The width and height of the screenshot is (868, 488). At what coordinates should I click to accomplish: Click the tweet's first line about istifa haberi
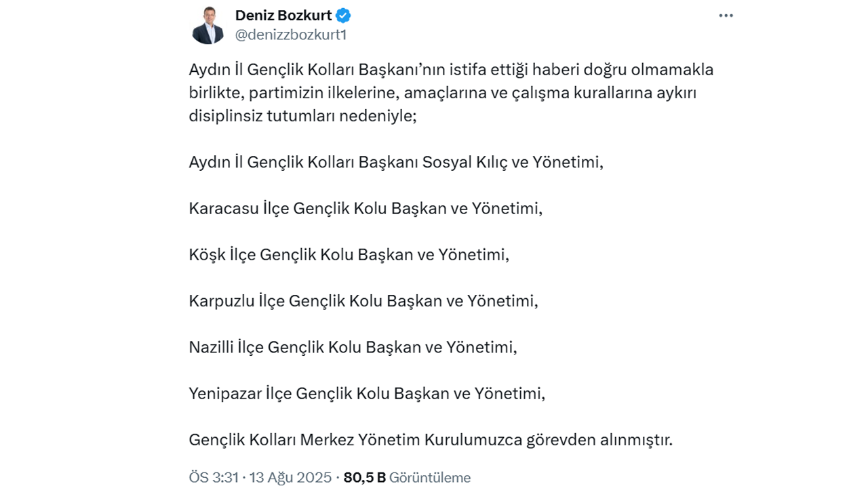pyautogui.click(x=451, y=70)
